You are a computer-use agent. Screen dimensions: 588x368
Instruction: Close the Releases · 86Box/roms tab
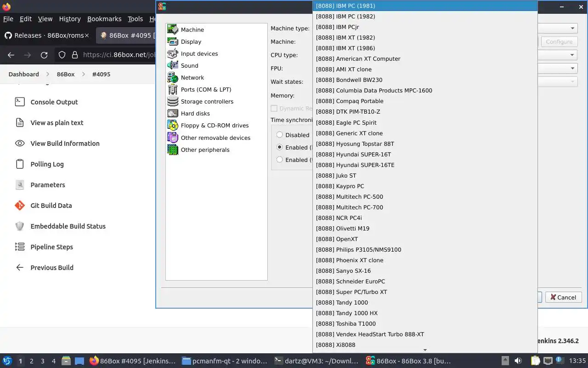[x=86, y=35]
